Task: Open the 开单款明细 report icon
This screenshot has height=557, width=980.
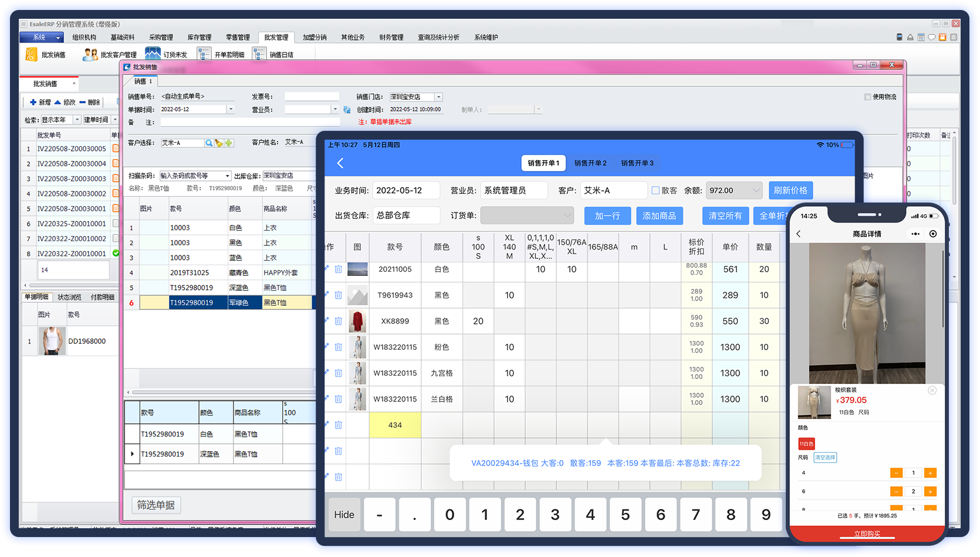Action: tap(204, 54)
